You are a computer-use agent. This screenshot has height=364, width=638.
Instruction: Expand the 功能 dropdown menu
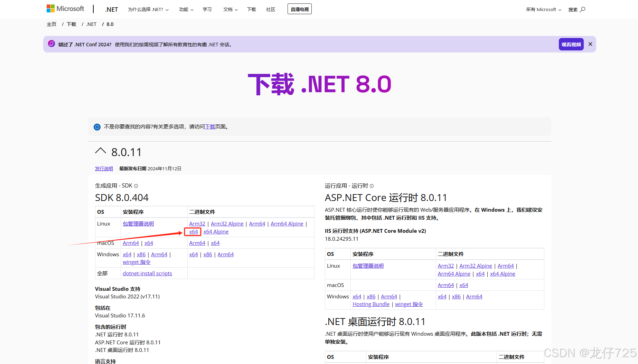pos(186,9)
